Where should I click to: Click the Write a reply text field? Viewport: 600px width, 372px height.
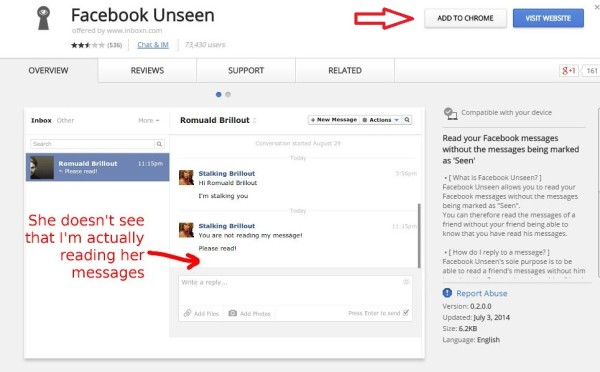click(x=295, y=291)
